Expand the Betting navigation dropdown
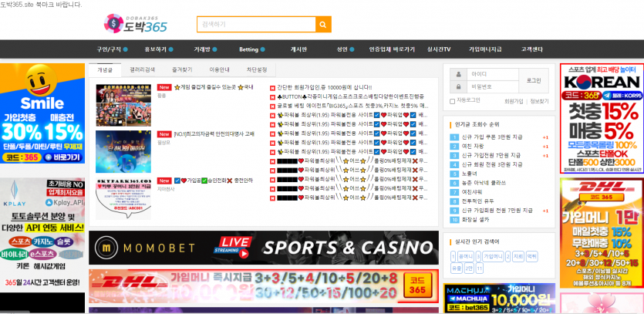644x314 pixels. 251,49
